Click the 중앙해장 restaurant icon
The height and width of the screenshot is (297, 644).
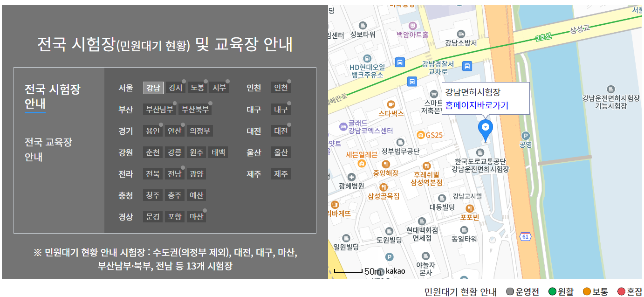pyautogui.click(x=385, y=164)
